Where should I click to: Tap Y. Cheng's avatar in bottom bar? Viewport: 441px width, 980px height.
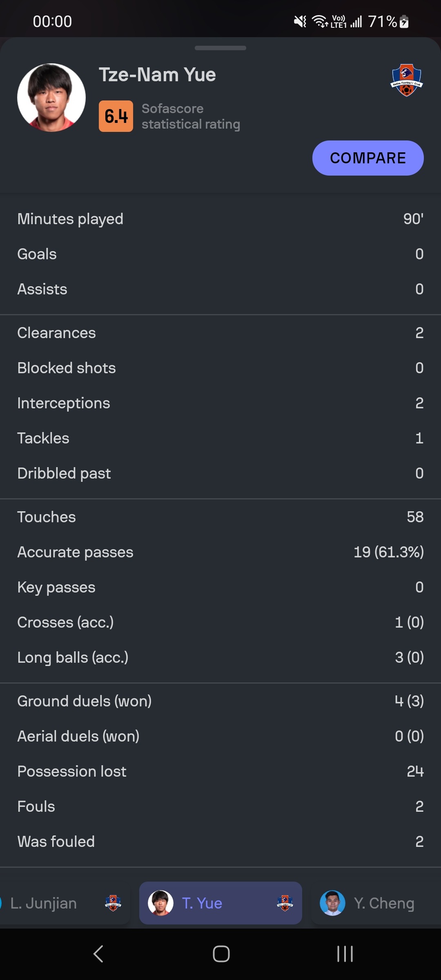[x=332, y=903]
